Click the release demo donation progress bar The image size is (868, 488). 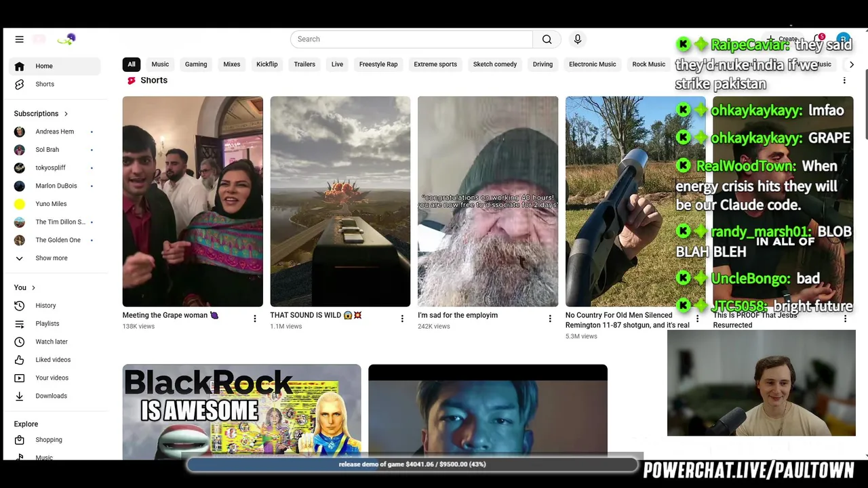tap(412, 464)
